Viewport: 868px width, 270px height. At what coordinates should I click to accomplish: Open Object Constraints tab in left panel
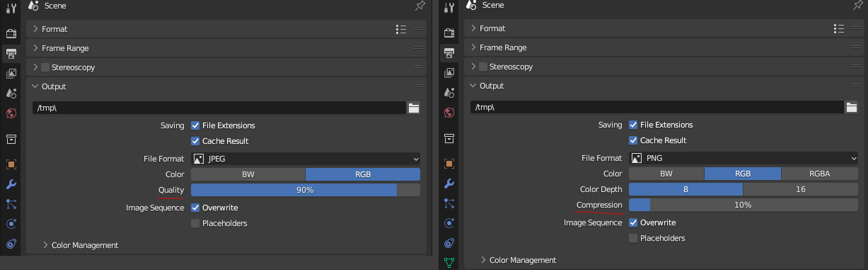tap(11, 244)
